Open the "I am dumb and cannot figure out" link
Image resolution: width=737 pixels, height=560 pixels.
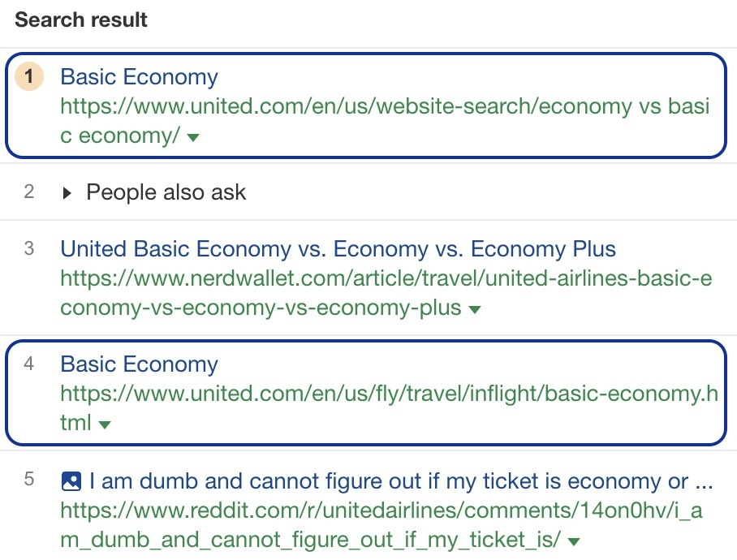coord(401,481)
